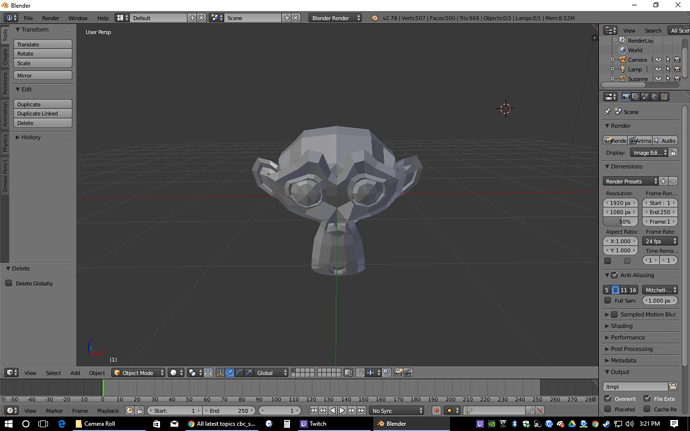Click the Duplicate Linked button
This screenshot has width=690, height=431.
pos(43,113)
